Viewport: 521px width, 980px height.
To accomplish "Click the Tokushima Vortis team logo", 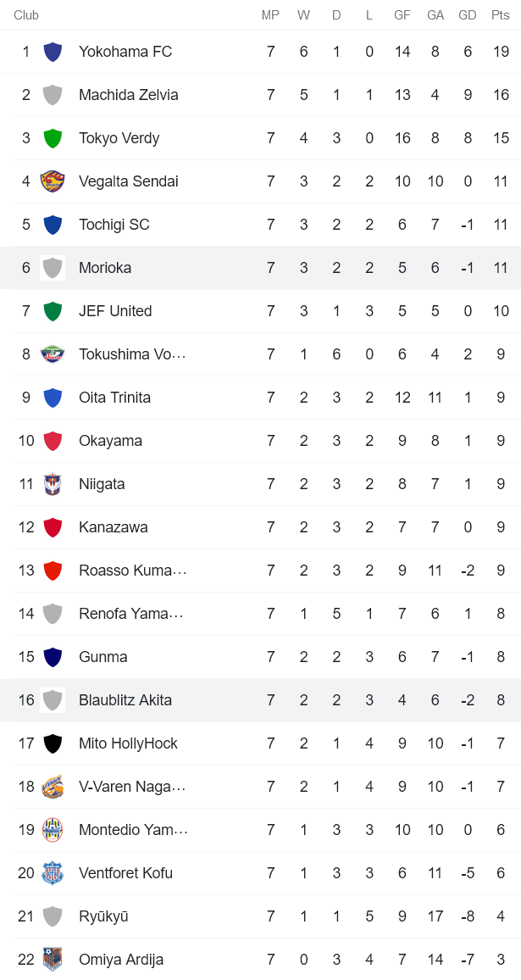I will tap(53, 354).
